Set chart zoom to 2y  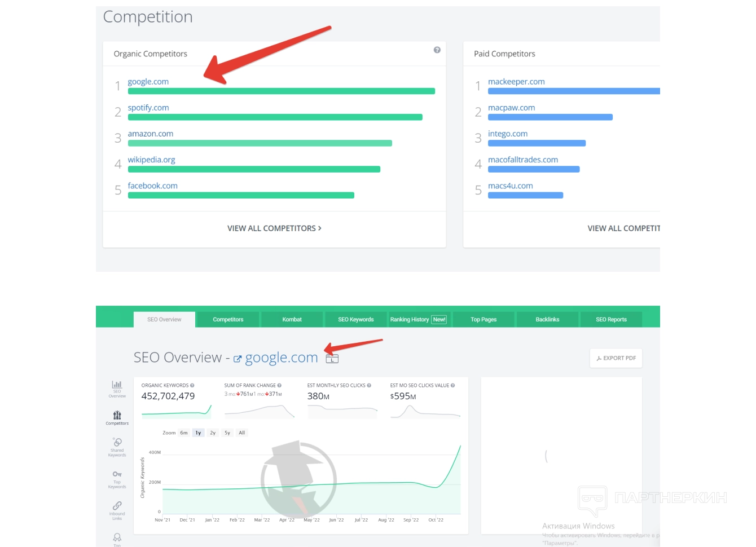point(213,433)
